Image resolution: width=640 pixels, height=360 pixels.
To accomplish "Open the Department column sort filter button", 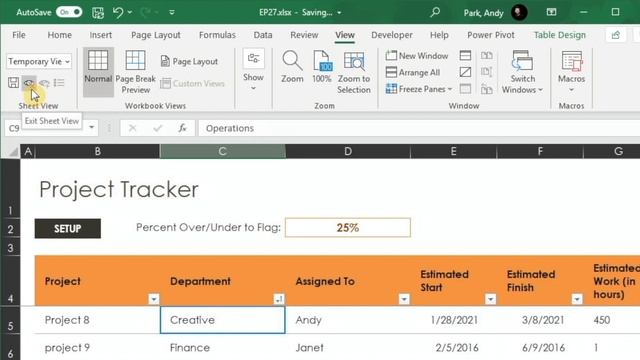I will click(x=279, y=299).
